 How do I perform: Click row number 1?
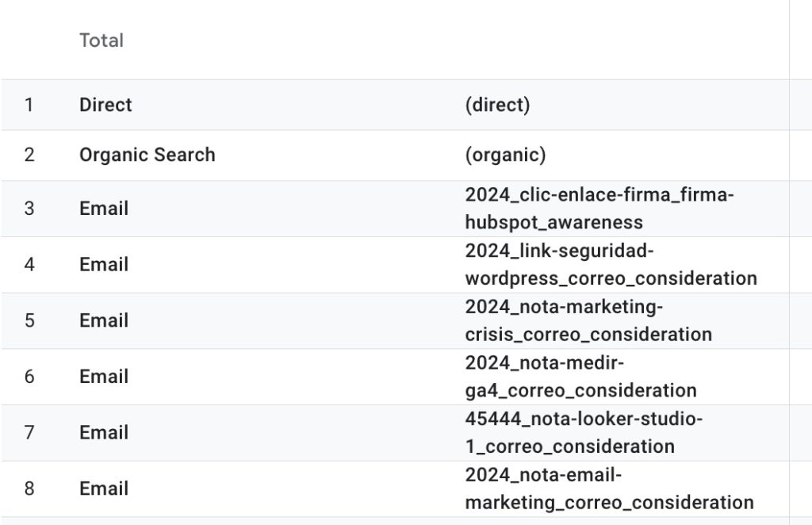[x=29, y=105]
